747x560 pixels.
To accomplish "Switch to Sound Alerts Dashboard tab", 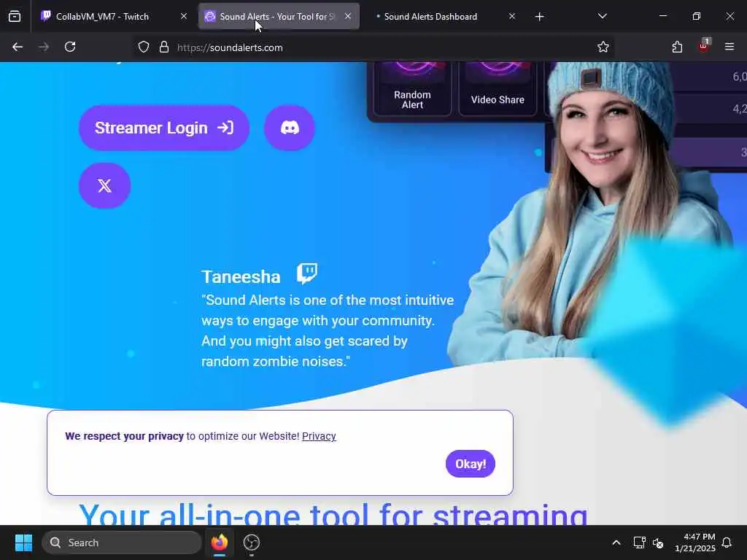I will (x=430, y=17).
